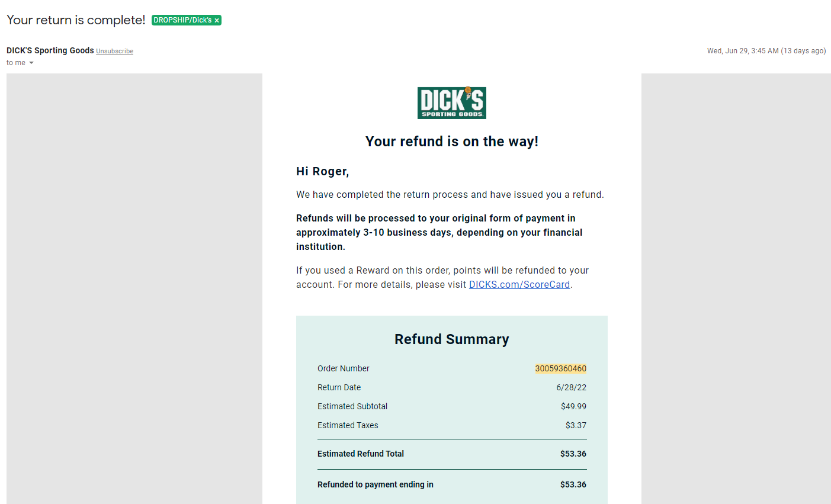Click the "Hi Roger," greeting text

coord(323,171)
